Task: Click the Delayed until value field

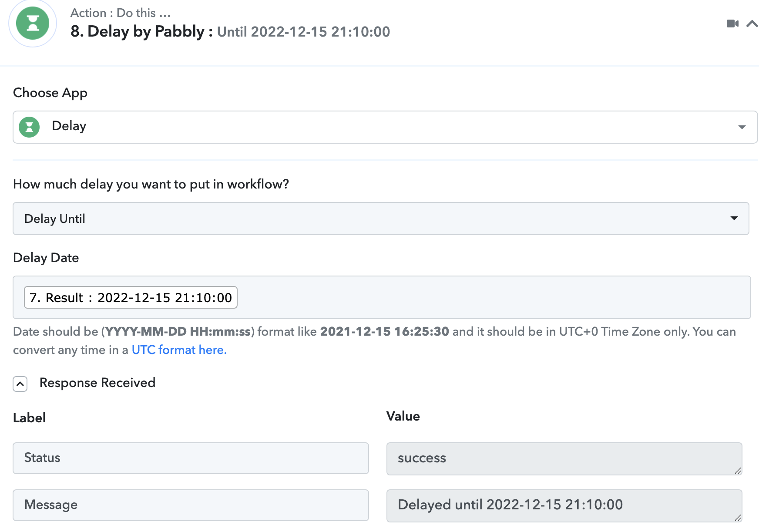Action: pos(564,505)
